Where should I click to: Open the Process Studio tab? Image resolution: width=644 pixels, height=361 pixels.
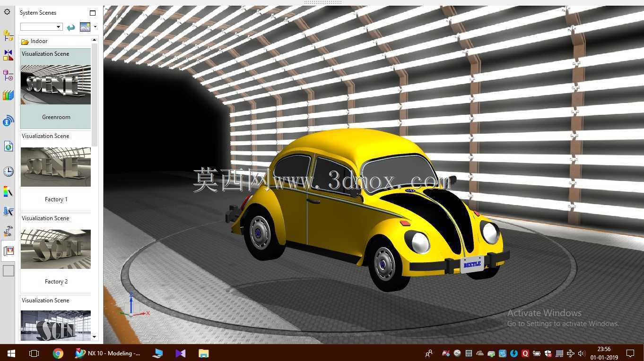pyautogui.click(x=8, y=211)
